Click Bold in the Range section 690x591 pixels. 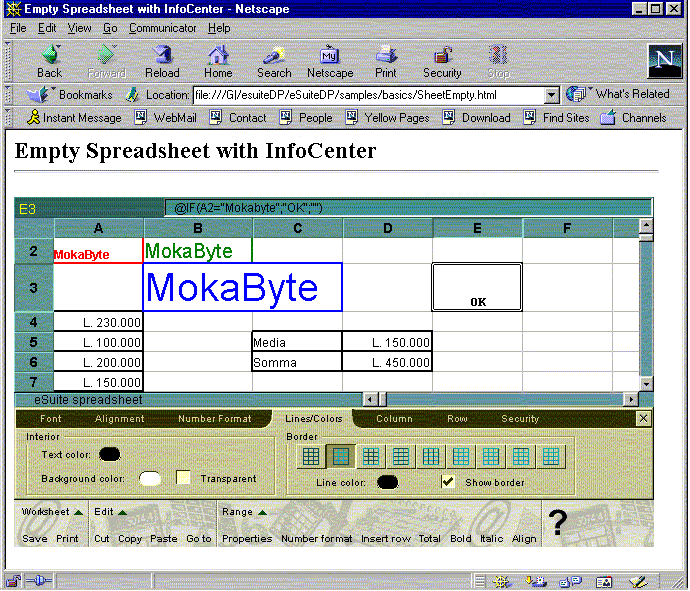(x=461, y=539)
